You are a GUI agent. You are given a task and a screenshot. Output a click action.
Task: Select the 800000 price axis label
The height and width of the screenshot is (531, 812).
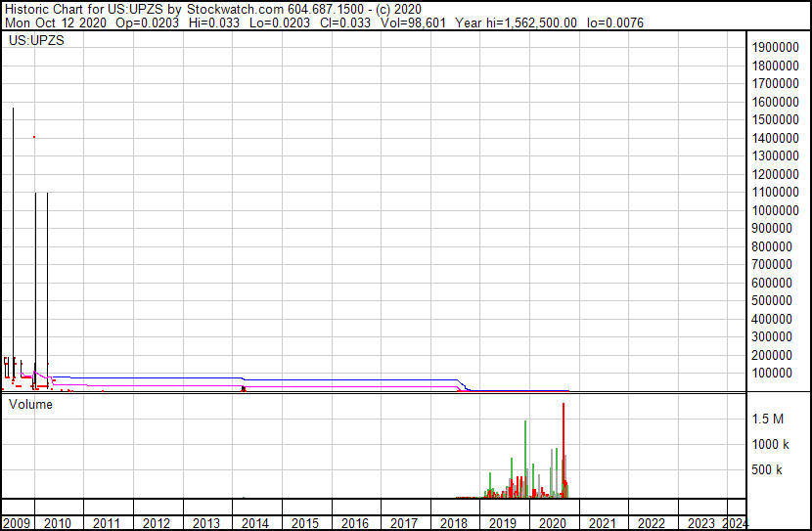[772, 246]
